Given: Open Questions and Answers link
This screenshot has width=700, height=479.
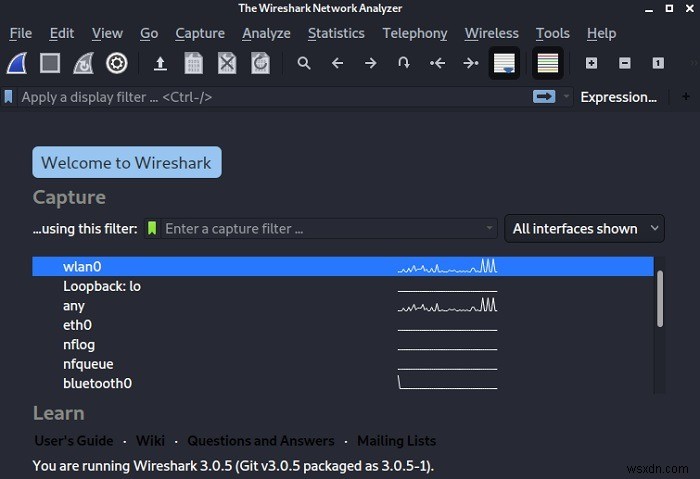Looking at the screenshot, I should pos(261,441).
